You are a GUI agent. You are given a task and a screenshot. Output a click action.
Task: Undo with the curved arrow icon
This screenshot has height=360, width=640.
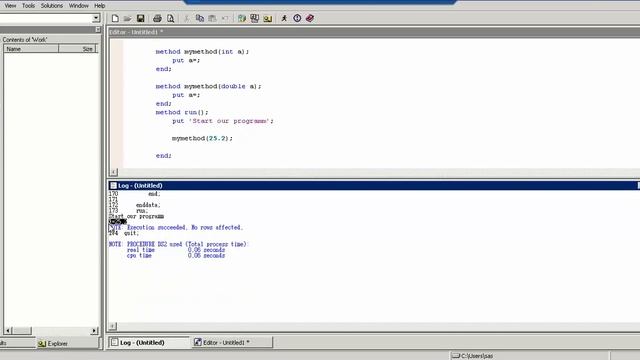click(225, 18)
